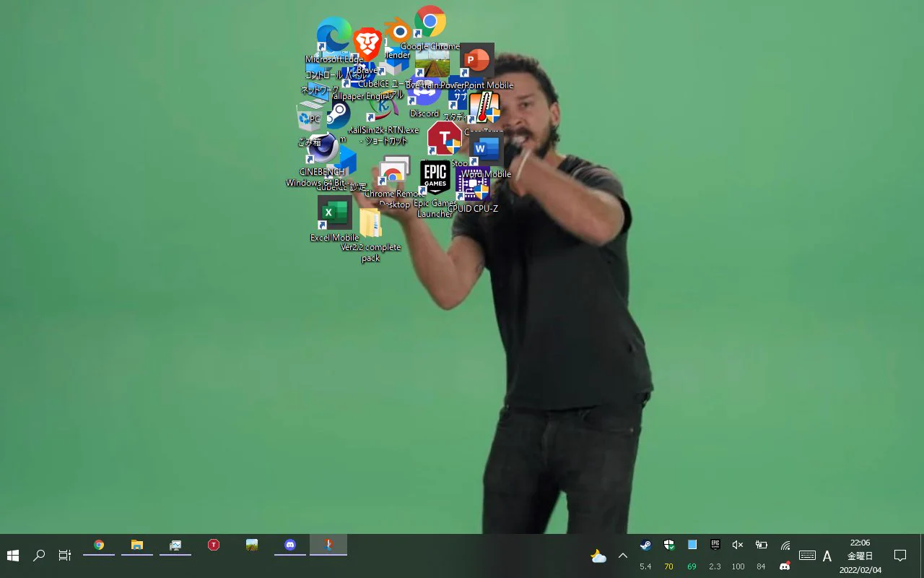Click the performance monitor taskbar icon
The height and width of the screenshot is (578, 924).
tap(175, 545)
